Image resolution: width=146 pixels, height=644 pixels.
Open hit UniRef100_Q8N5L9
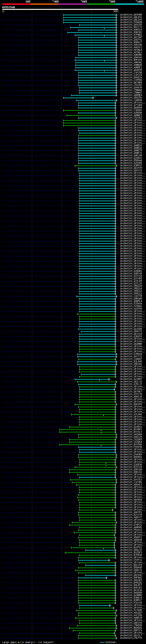[131, 301]
